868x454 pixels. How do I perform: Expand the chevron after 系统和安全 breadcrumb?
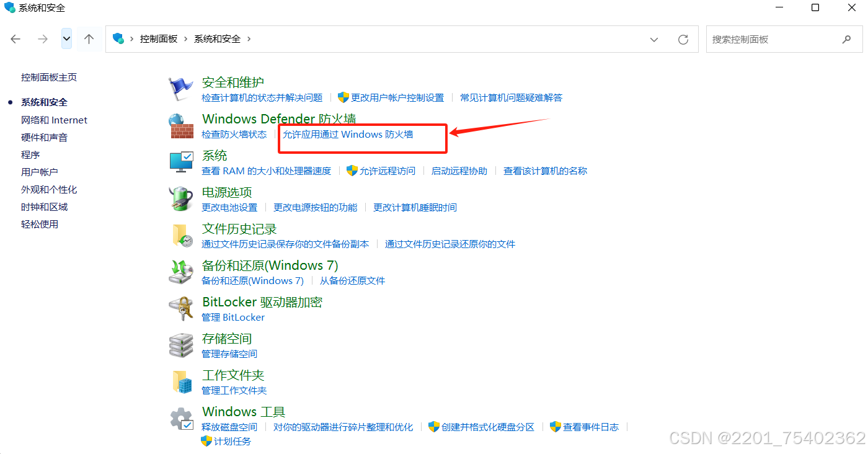[249, 39]
